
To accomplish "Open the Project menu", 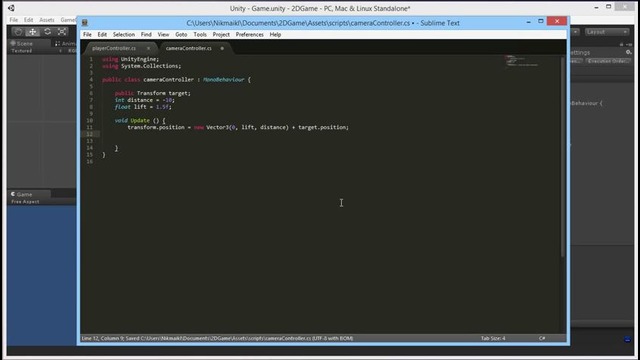I will [x=221, y=35].
